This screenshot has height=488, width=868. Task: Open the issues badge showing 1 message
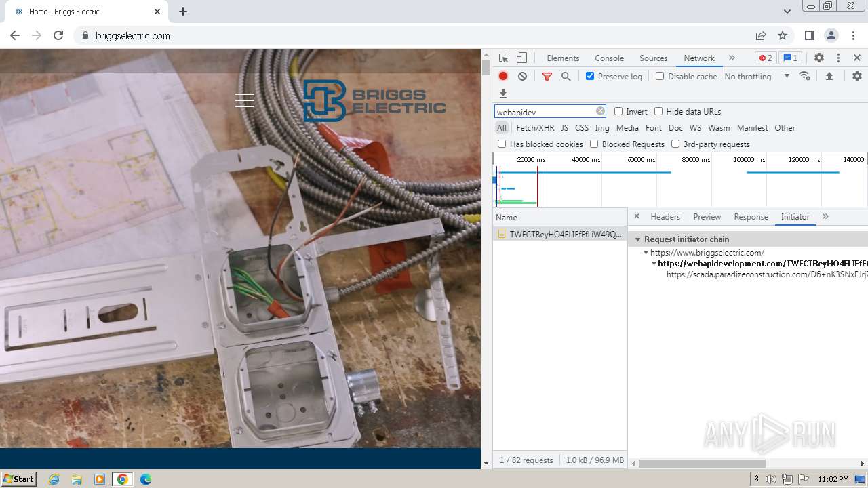click(x=790, y=58)
